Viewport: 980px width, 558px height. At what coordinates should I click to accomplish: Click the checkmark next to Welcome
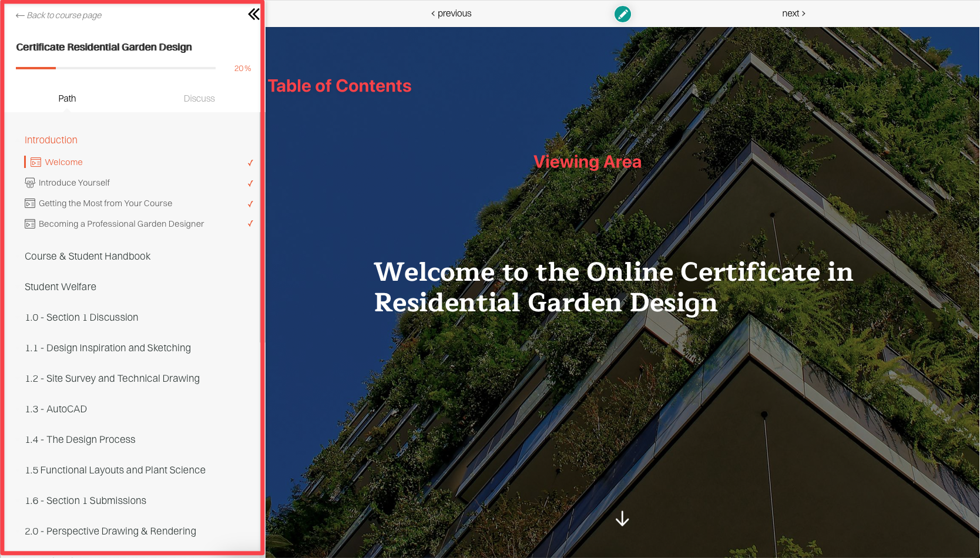[250, 163]
